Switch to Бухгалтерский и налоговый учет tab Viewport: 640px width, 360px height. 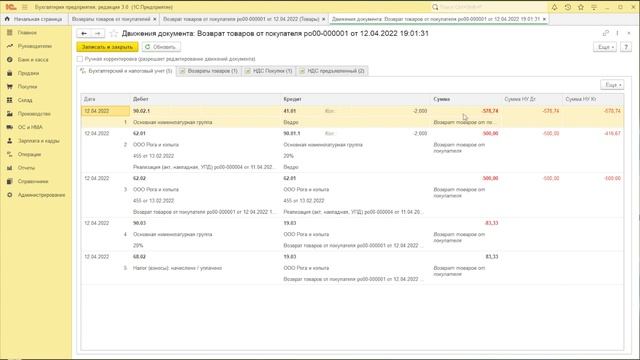[127, 71]
